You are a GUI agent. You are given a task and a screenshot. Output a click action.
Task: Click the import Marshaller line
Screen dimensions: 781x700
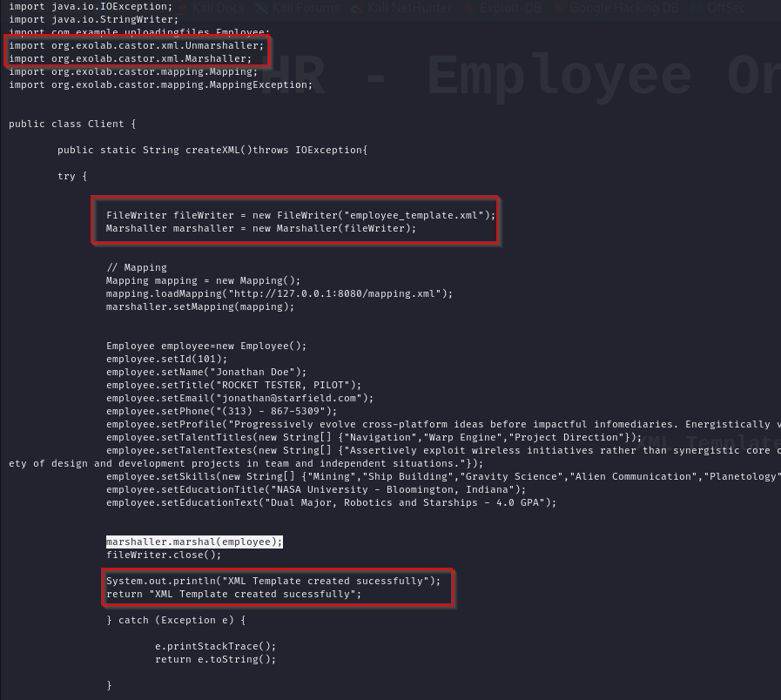point(130,58)
